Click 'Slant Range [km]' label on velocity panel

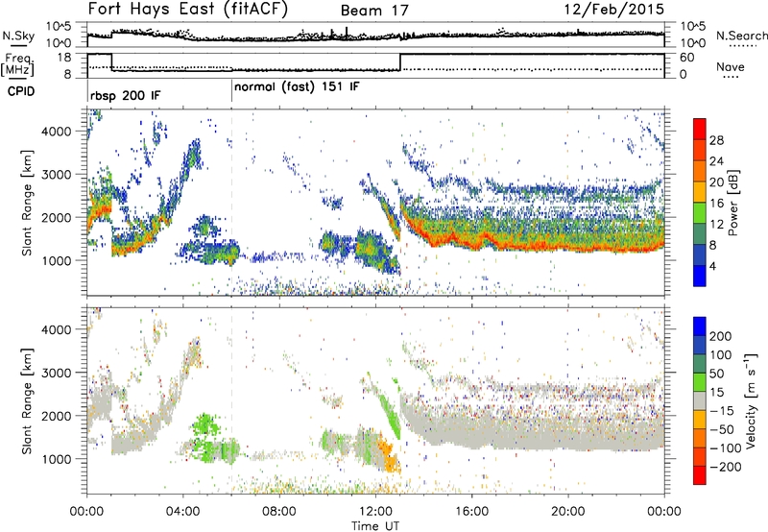point(28,401)
